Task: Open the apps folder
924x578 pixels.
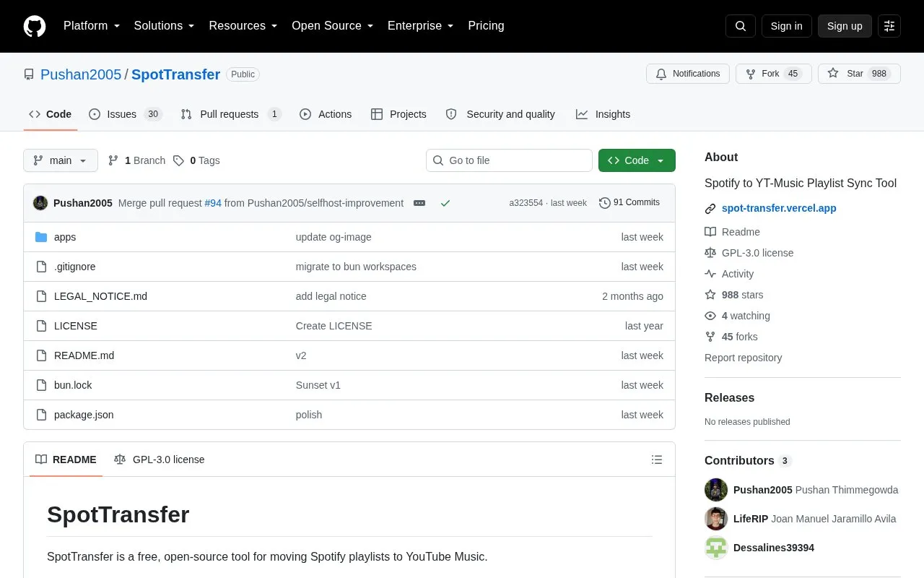Action: (x=65, y=237)
